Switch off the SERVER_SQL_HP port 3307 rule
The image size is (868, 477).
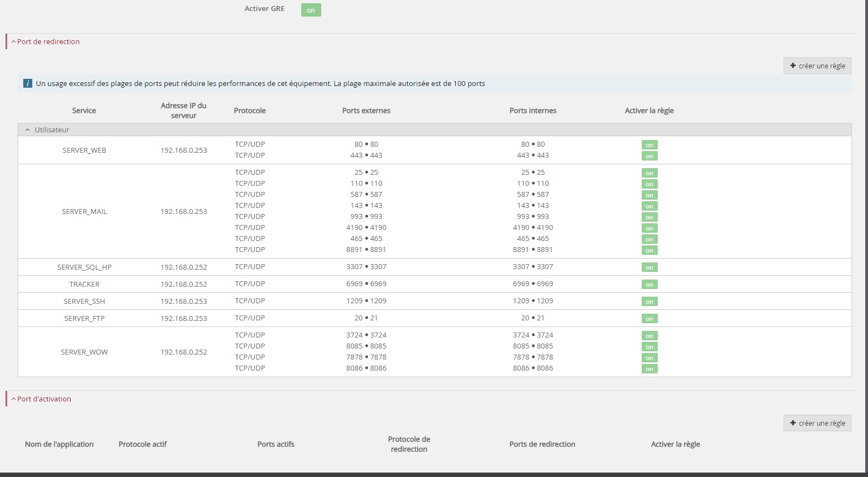pyautogui.click(x=649, y=267)
